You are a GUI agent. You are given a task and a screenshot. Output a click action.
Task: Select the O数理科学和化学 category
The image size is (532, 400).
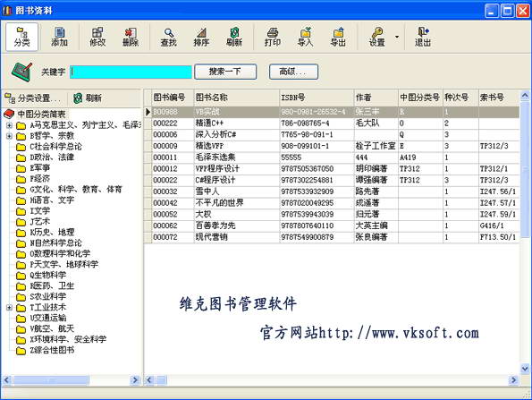(x=60, y=253)
